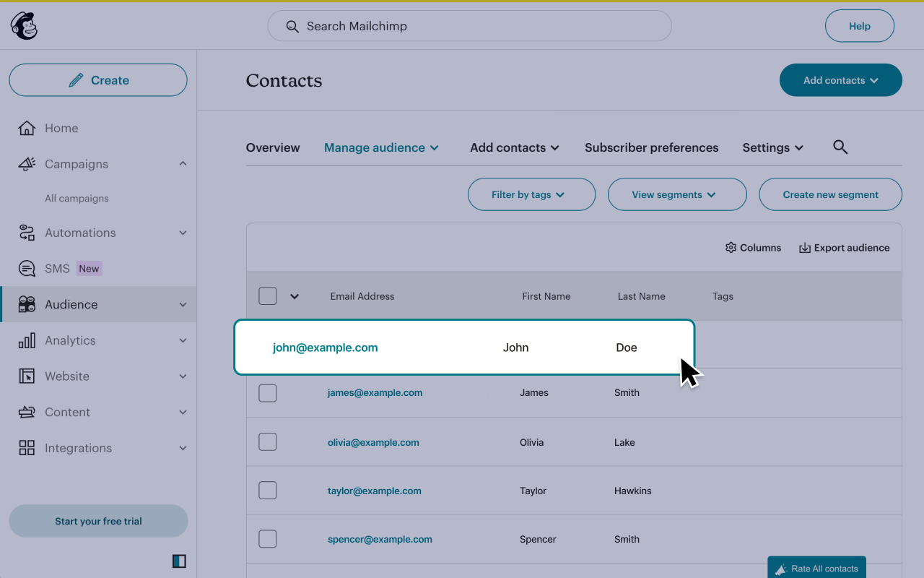The width and height of the screenshot is (924, 578).
Task: Click the Hawkins last name cell
Action: click(x=633, y=491)
